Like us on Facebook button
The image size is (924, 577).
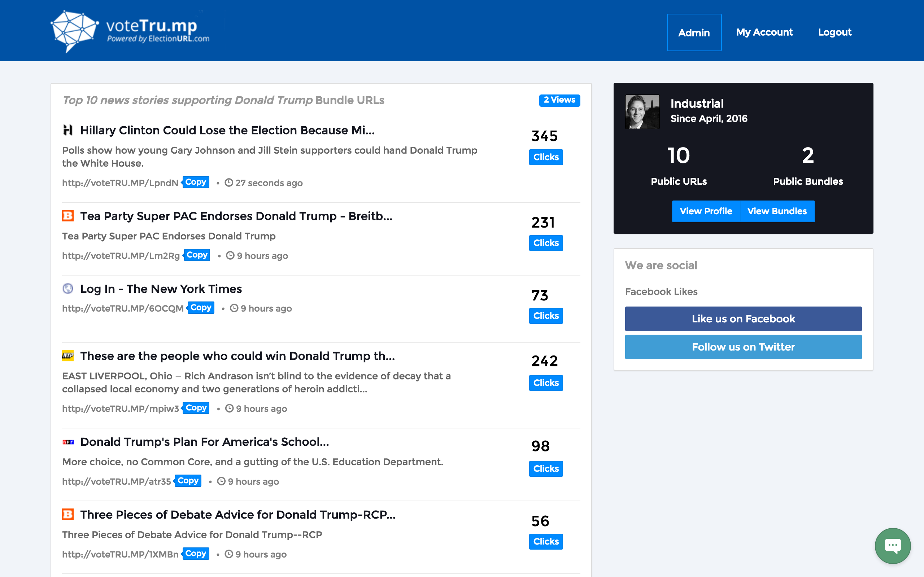click(x=743, y=319)
